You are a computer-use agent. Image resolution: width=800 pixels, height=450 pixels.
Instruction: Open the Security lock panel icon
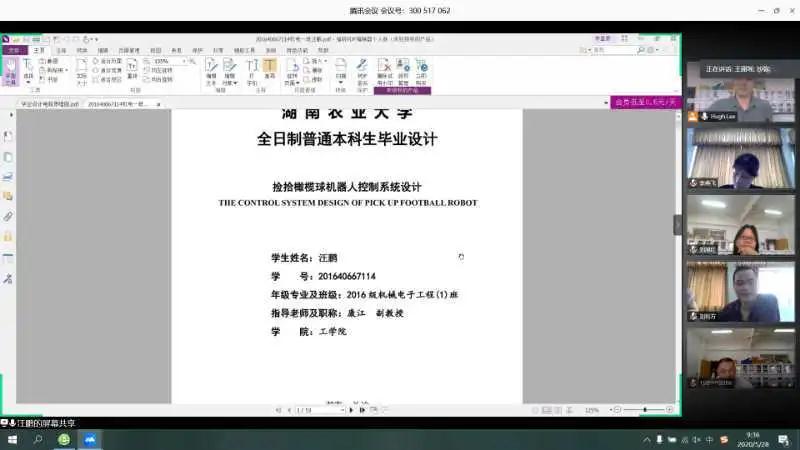[8, 237]
